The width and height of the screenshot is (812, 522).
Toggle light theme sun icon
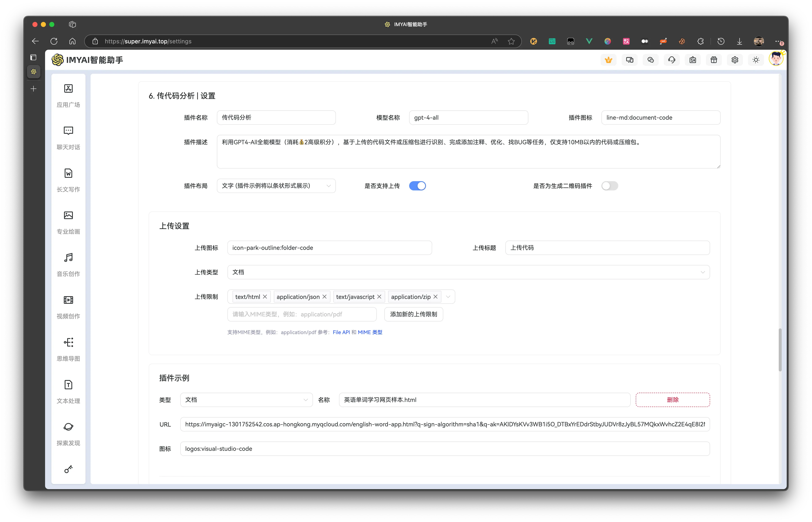[756, 60]
